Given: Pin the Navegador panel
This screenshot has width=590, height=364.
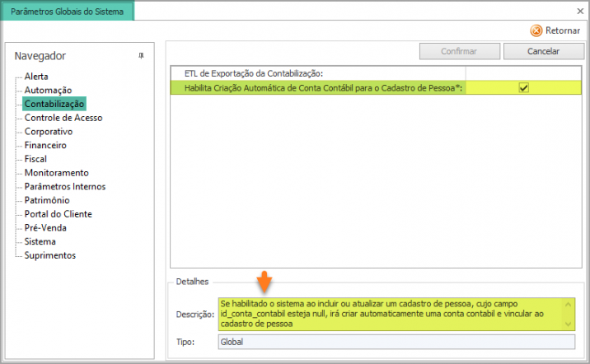Looking at the screenshot, I should point(141,56).
